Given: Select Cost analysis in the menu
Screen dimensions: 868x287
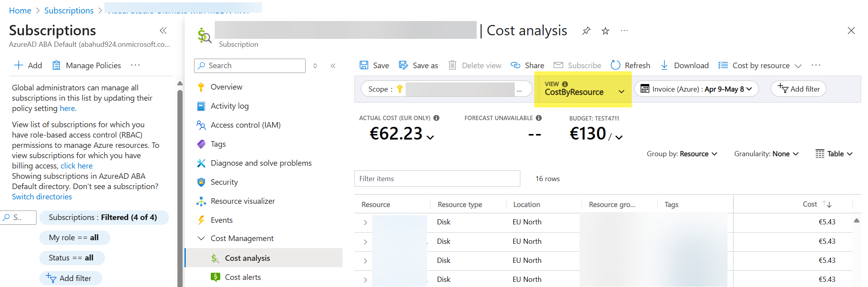Looking at the screenshot, I should click(264, 258).
